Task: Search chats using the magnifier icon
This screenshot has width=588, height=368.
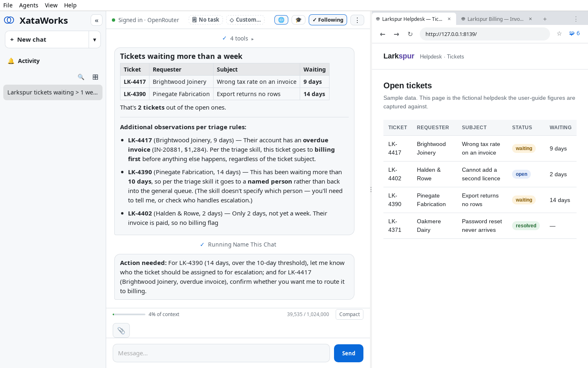Action: 81,77
